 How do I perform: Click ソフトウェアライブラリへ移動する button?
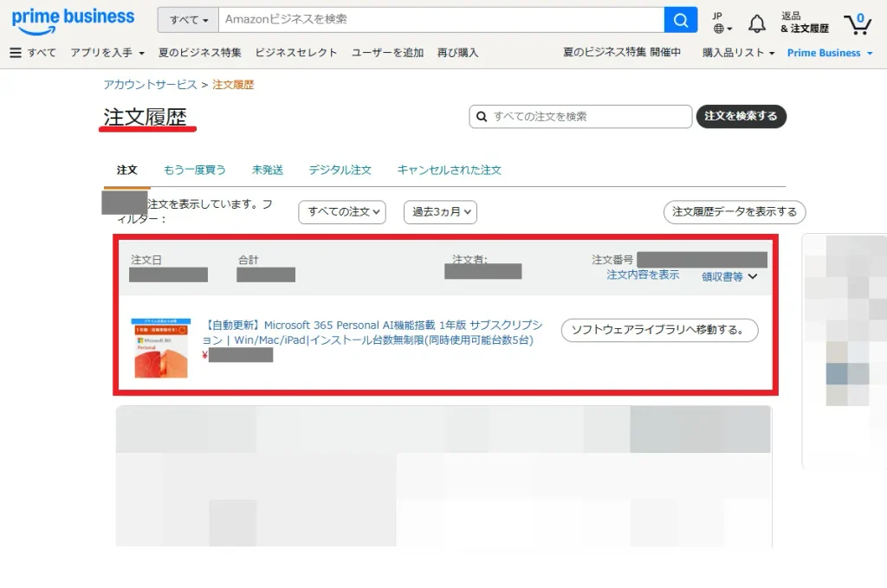coord(659,330)
